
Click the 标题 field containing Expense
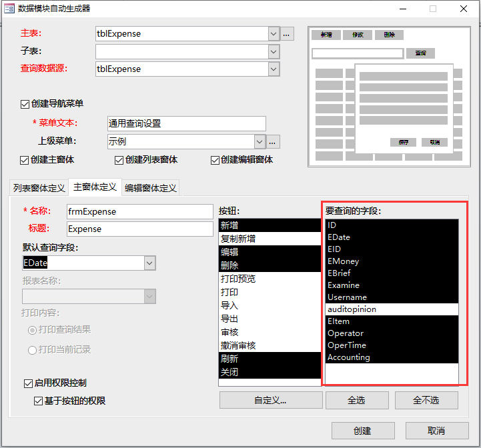click(x=140, y=229)
